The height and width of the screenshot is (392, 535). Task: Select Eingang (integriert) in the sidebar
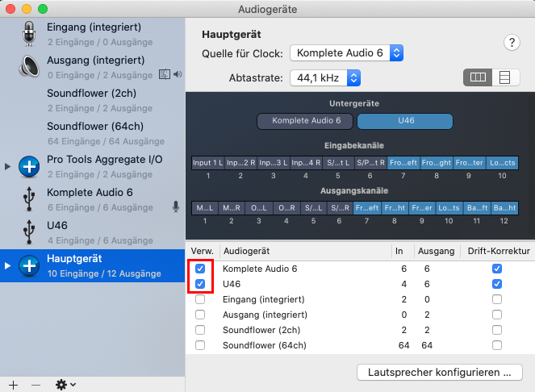pos(93,34)
